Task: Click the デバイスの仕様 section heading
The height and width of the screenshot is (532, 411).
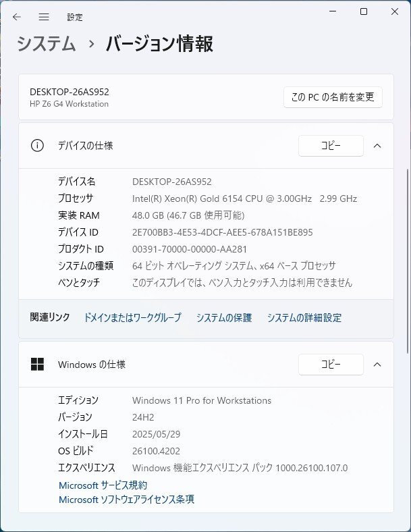Action: (x=86, y=146)
